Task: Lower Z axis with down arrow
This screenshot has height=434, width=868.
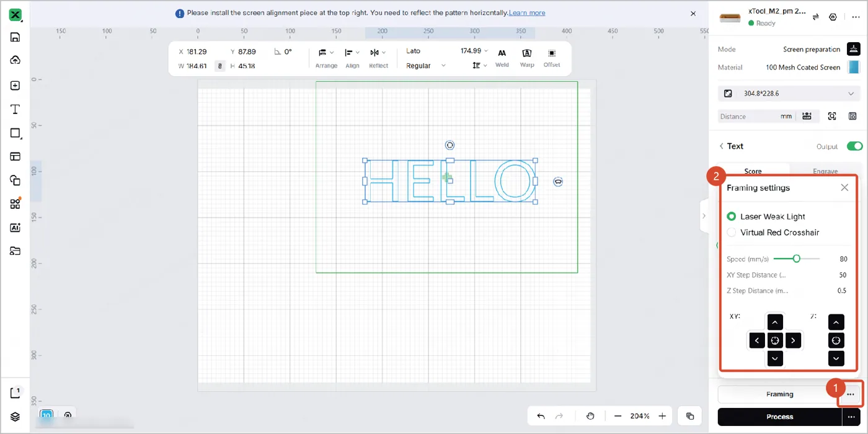Action: click(x=836, y=358)
